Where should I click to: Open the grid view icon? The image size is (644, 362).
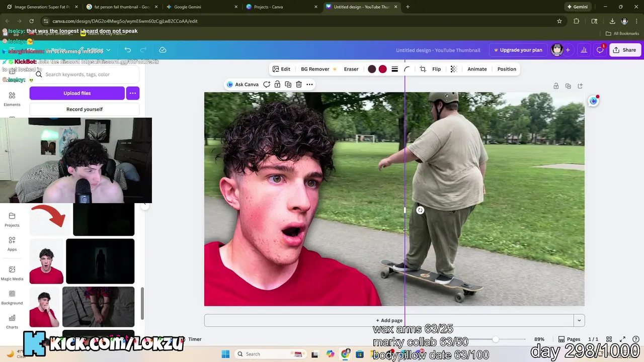[x=609, y=339]
